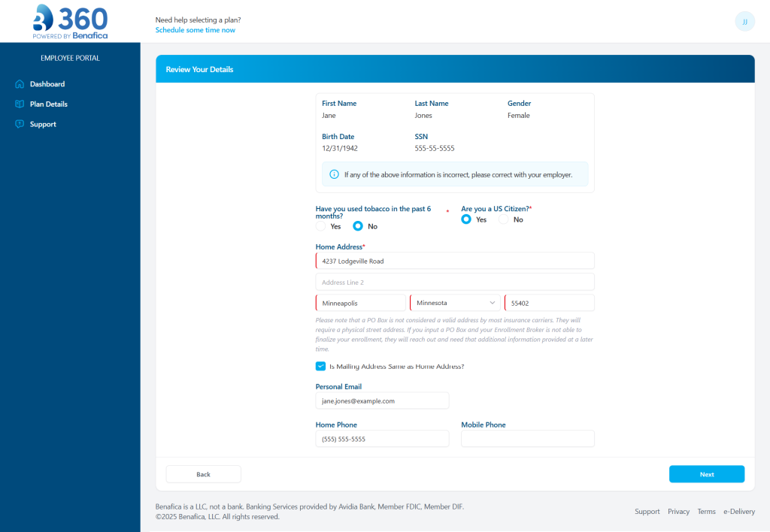Click the Privacy footer link
Image resolution: width=770 pixels, height=532 pixels.
click(678, 511)
